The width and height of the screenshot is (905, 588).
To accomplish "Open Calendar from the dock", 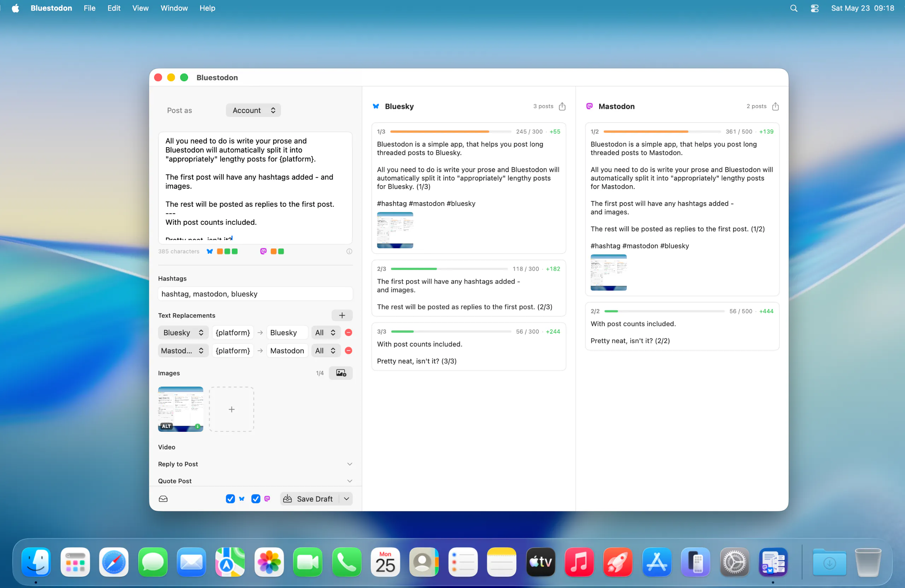I will [385, 562].
